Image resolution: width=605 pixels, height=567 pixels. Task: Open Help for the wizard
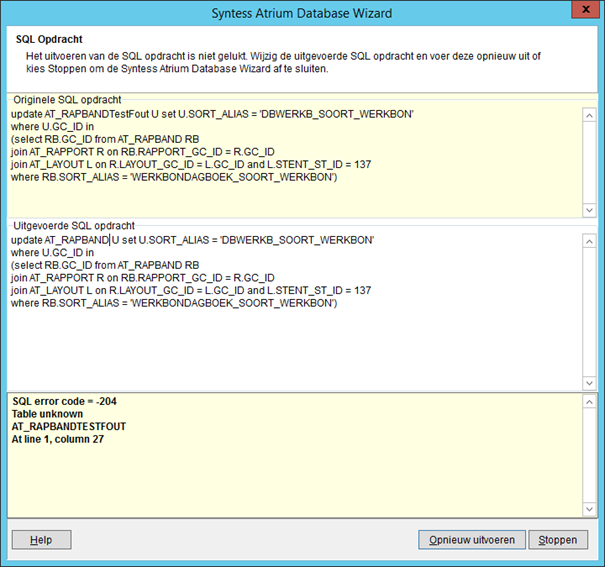41,540
